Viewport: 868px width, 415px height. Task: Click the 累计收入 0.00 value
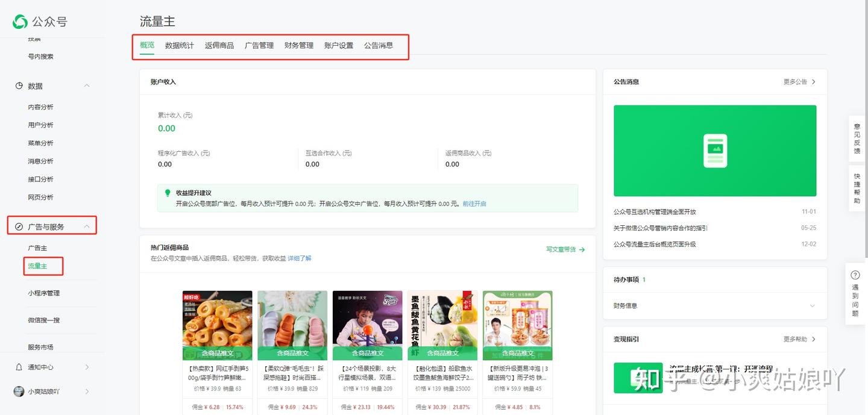coord(166,128)
